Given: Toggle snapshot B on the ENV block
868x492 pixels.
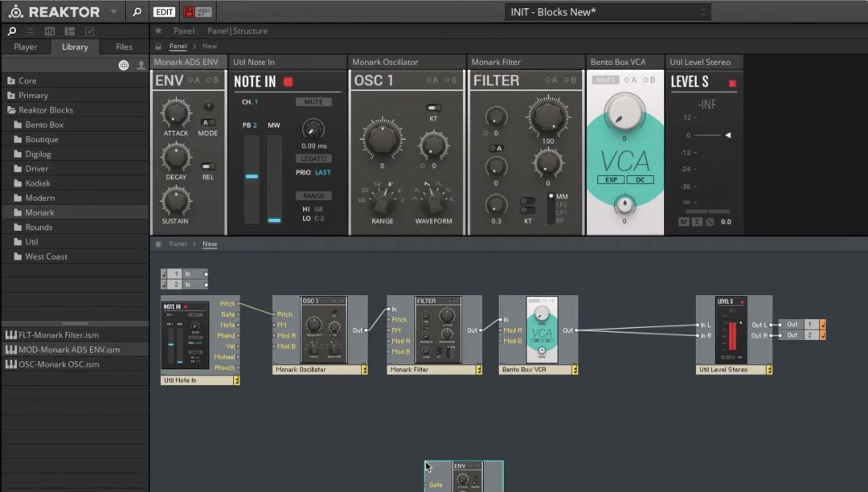Looking at the screenshot, I should click(212, 80).
